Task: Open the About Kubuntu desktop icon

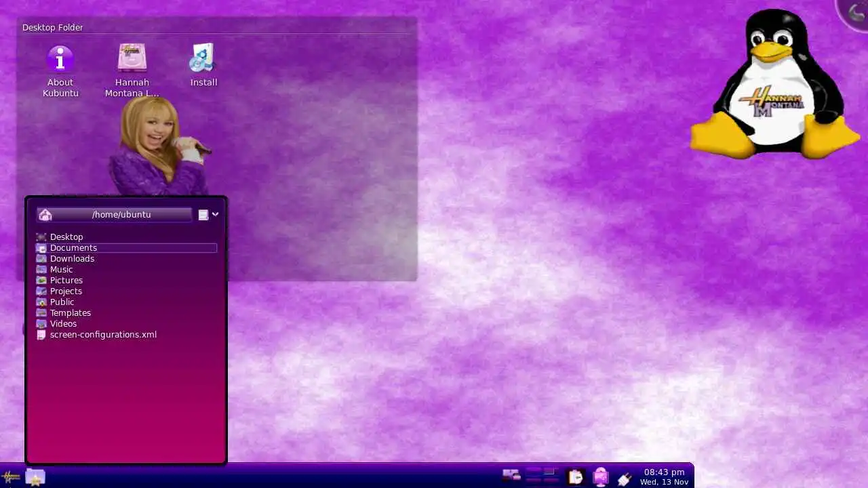Action: coord(60,71)
